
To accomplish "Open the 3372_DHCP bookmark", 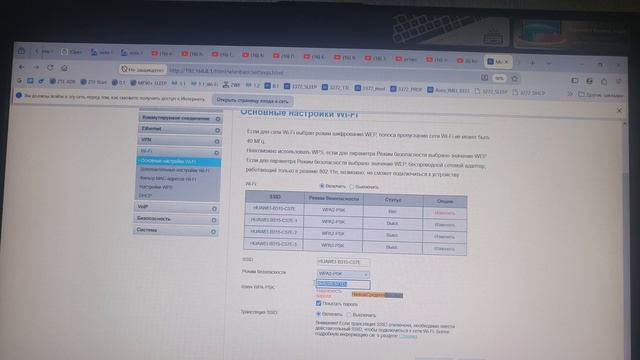I will tap(529, 93).
